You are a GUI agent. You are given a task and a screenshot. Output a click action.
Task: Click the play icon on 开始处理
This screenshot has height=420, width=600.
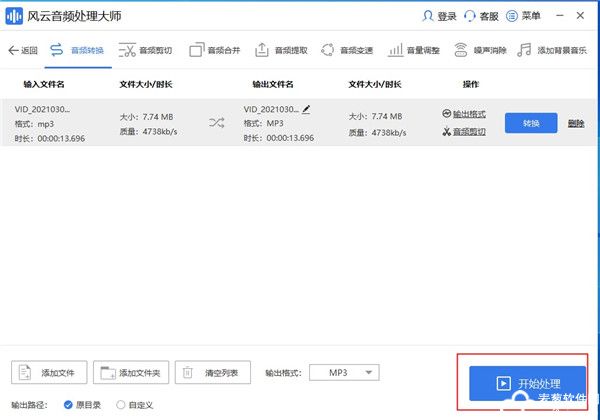point(504,383)
